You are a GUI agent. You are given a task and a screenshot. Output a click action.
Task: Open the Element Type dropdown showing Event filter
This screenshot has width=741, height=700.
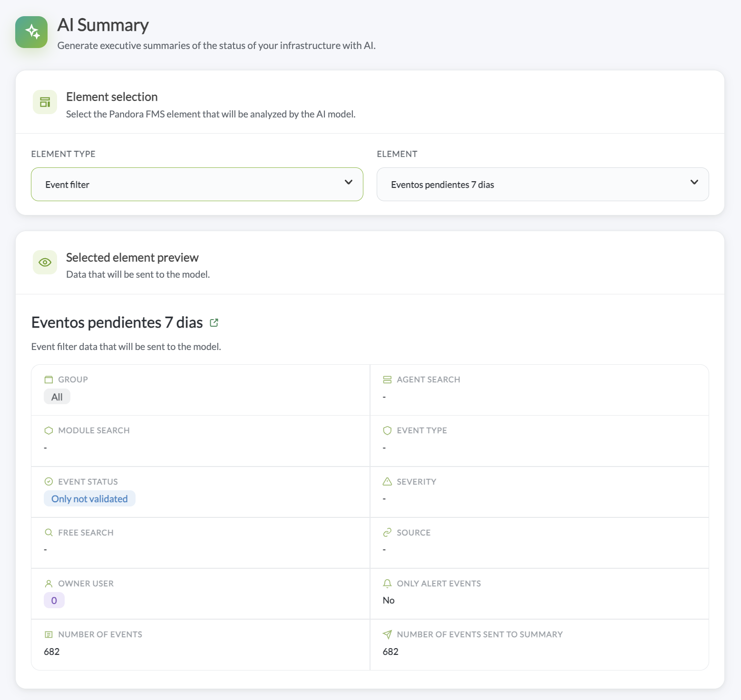point(197,184)
